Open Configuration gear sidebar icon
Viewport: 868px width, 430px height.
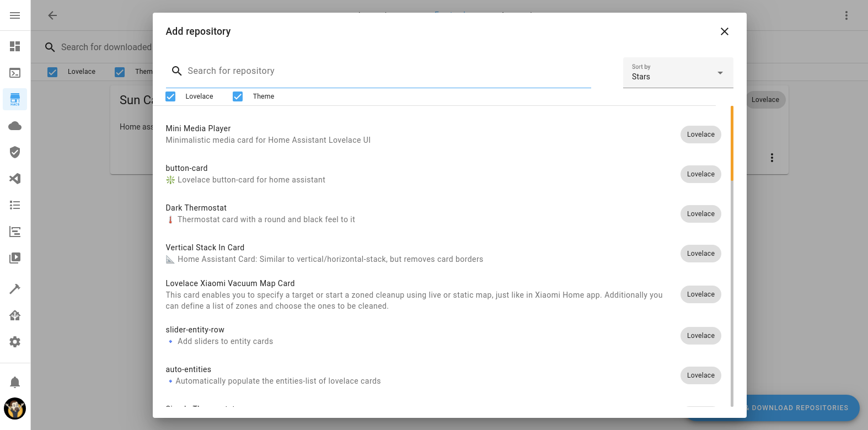click(x=15, y=342)
